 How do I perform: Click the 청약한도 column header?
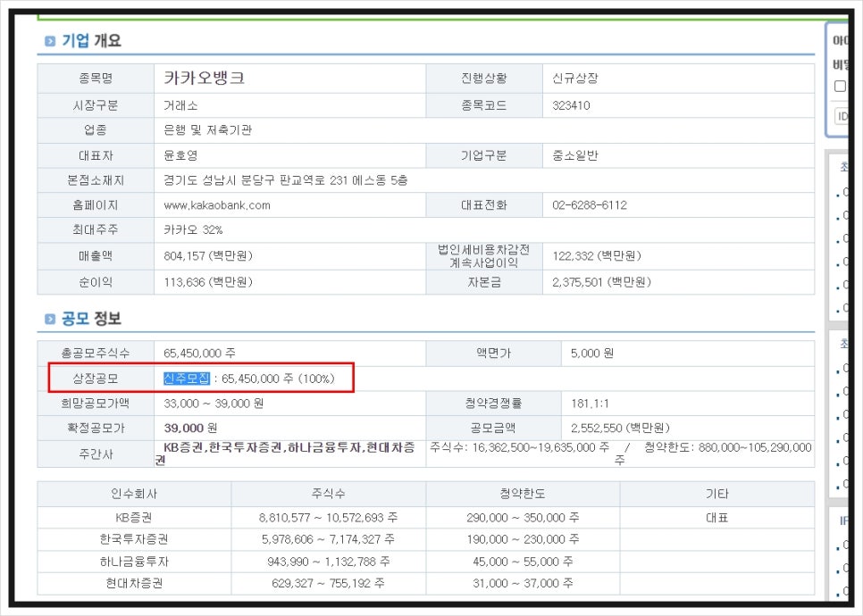click(523, 494)
